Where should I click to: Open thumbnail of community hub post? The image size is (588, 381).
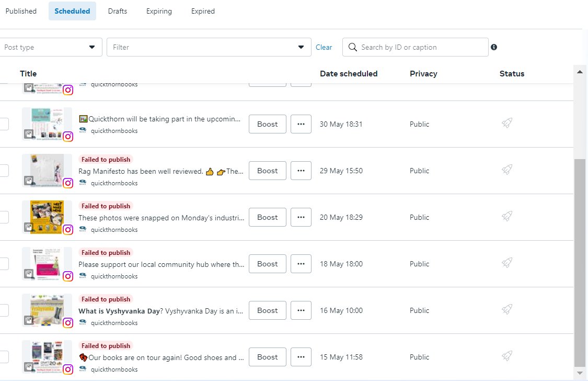pyautogui.click(x=47, y=263)
